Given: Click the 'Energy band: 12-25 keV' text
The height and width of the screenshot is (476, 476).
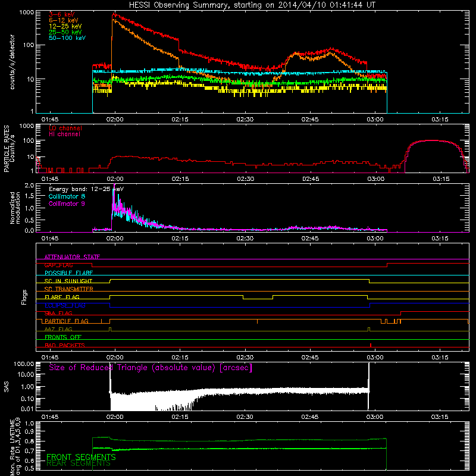Looking at the screenshot, I should [x=86, y=189].
